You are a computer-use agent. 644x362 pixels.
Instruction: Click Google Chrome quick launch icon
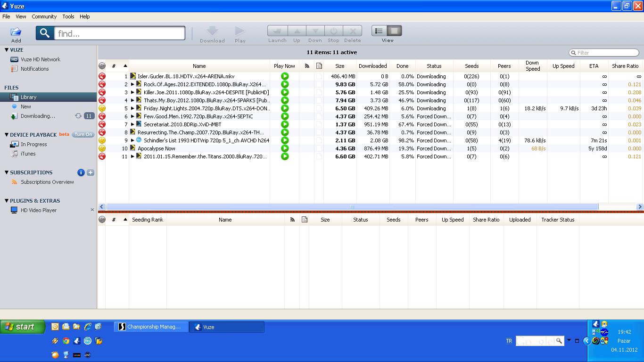click(66, 341)
